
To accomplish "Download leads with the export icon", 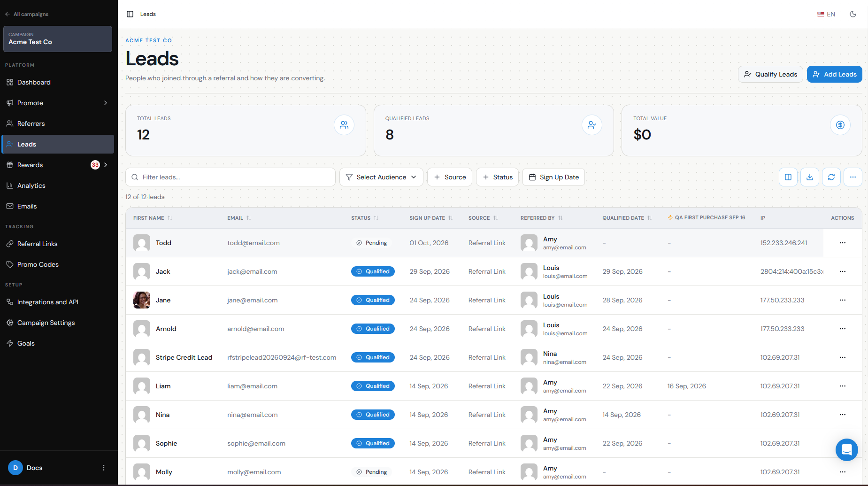I will click(810, 177).
